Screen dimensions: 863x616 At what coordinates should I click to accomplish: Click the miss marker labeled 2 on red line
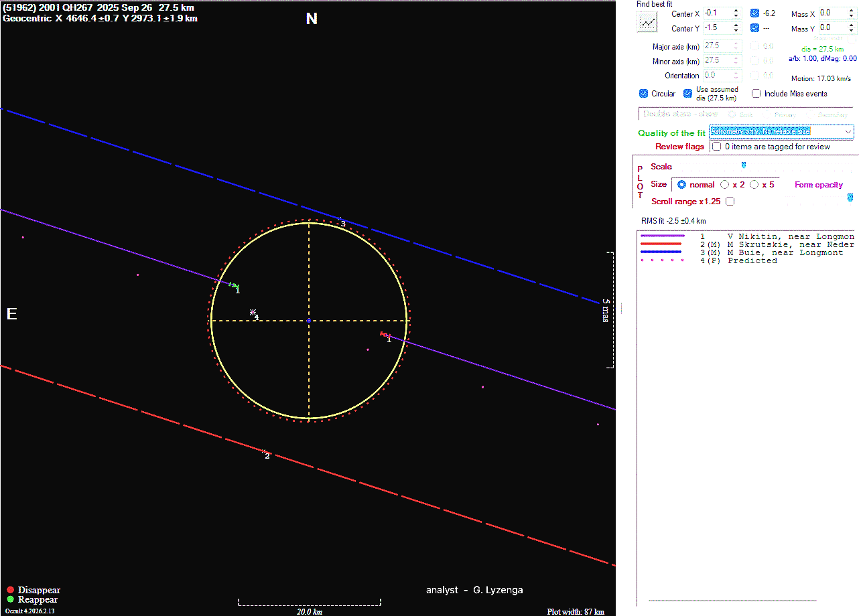264,451
